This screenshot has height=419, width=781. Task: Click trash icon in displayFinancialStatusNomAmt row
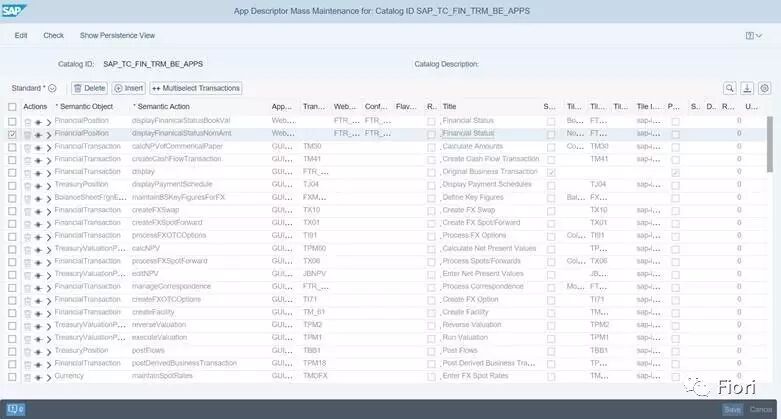(28, 135)
